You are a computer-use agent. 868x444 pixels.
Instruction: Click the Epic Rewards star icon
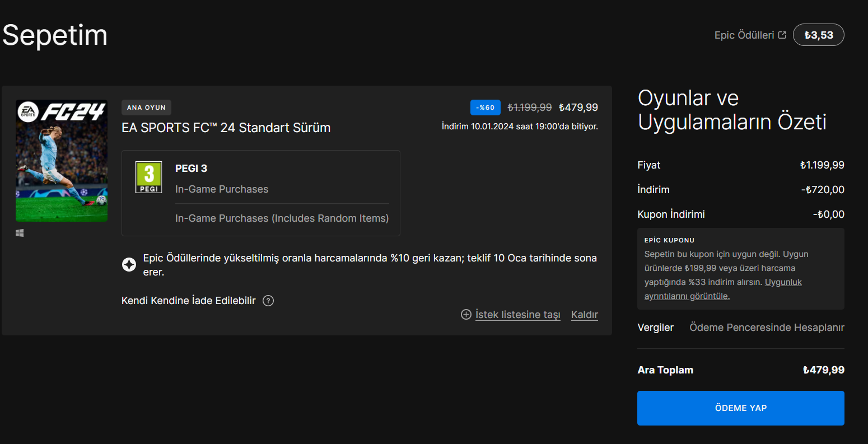click(x=129, y=265)
